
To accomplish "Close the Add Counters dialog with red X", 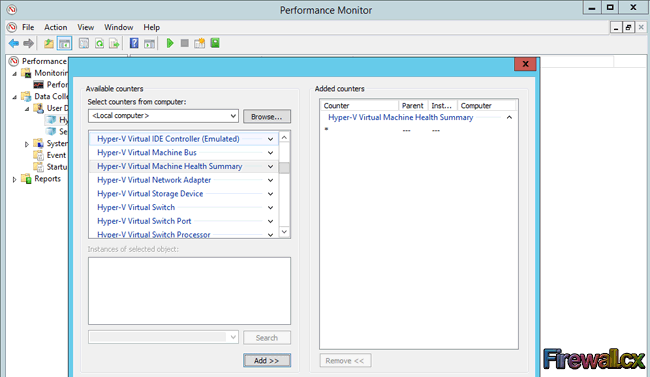I will coord(525,64).
